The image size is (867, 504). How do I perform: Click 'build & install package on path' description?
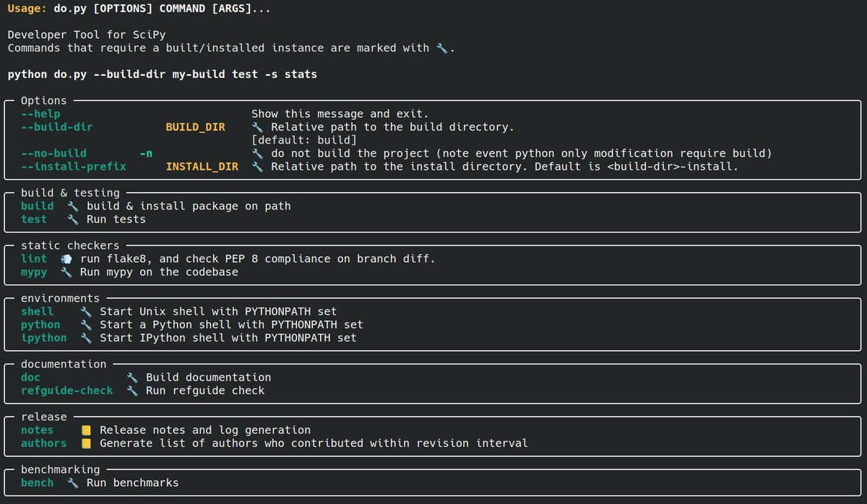[189, 206]
